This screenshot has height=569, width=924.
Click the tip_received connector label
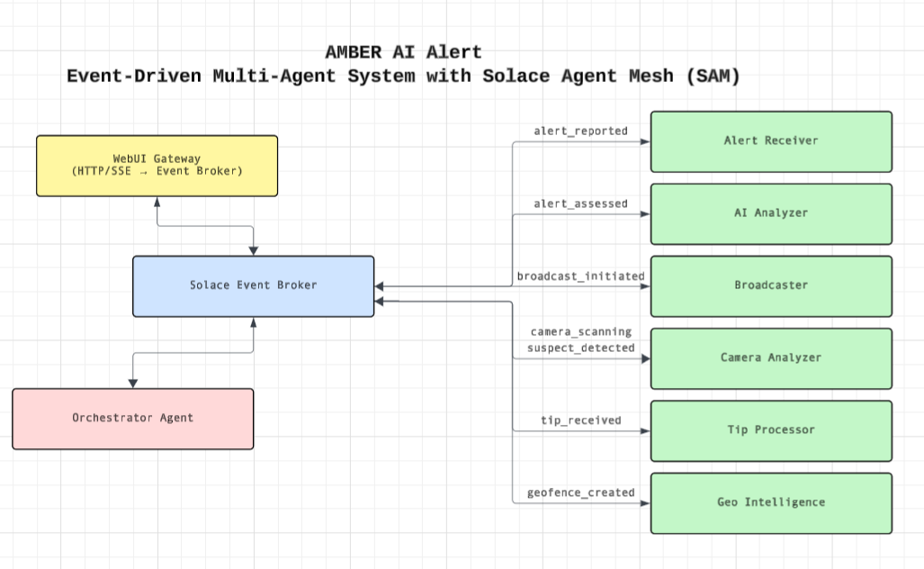pyautogui.click(x=581, y=420)
